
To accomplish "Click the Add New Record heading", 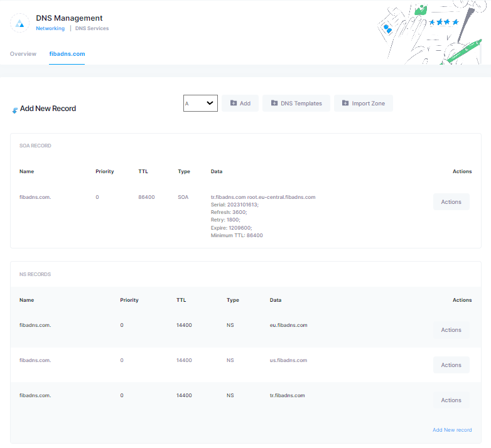I will (x=48, y=109).
